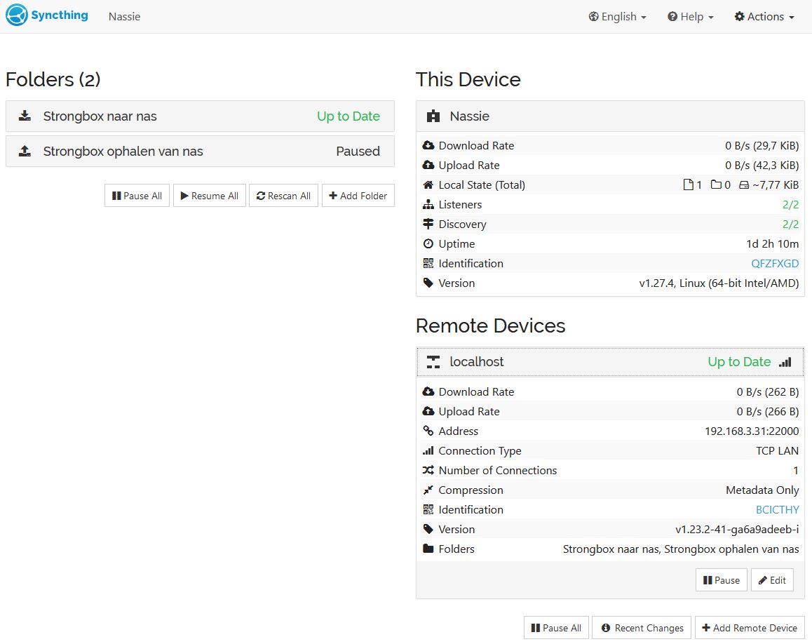Collapse the localhost remote device panel

[610, 361]
